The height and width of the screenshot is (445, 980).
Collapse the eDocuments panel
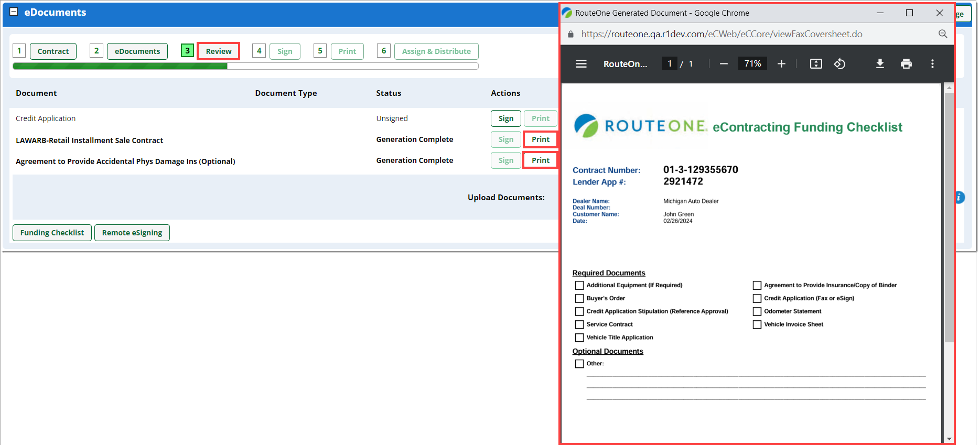click(x=14, y=12)
